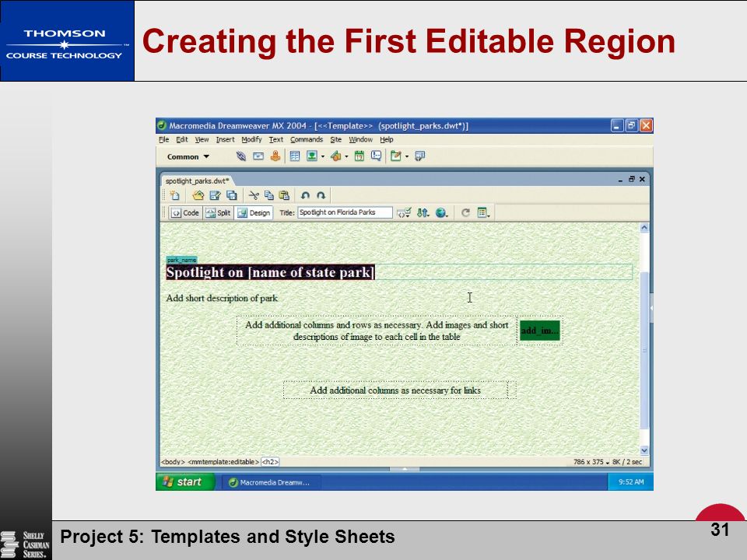Click the Comment insert icon
747x560 pixels.
(x=377, y=156)
